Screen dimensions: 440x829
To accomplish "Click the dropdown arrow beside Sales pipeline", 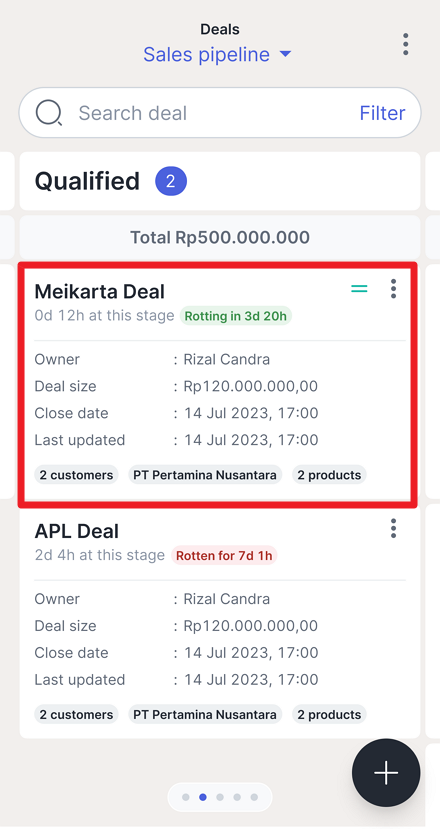I will [285, 54].
